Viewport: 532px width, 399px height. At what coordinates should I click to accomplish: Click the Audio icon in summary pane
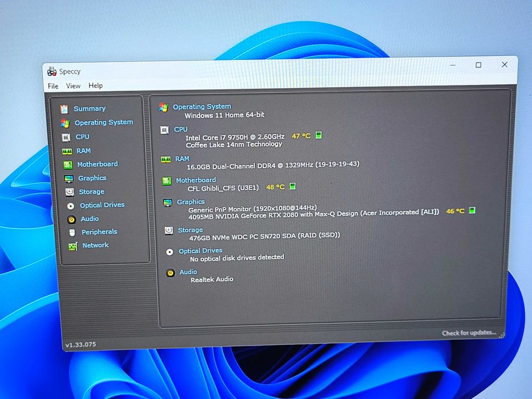click(x=170, y=273)
